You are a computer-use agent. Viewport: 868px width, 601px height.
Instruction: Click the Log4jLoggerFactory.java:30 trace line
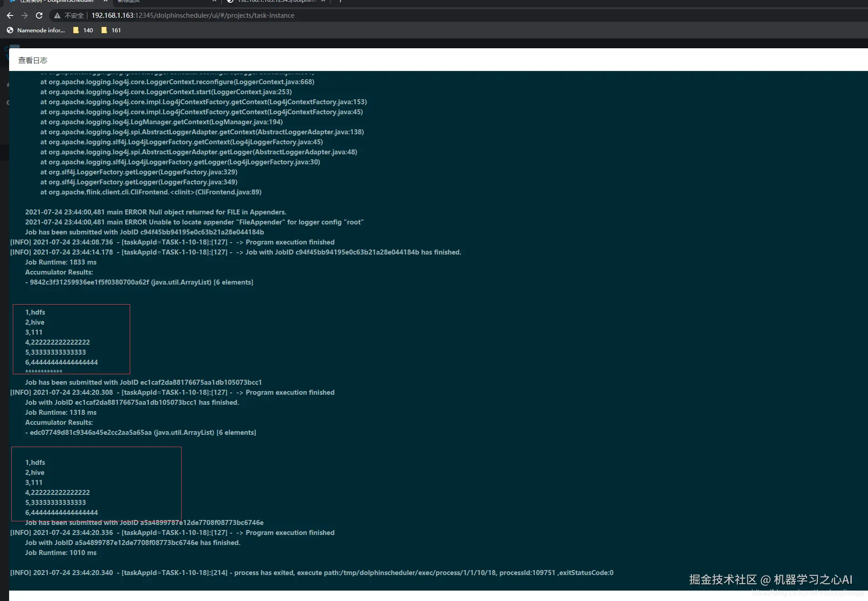coord(180,162)
